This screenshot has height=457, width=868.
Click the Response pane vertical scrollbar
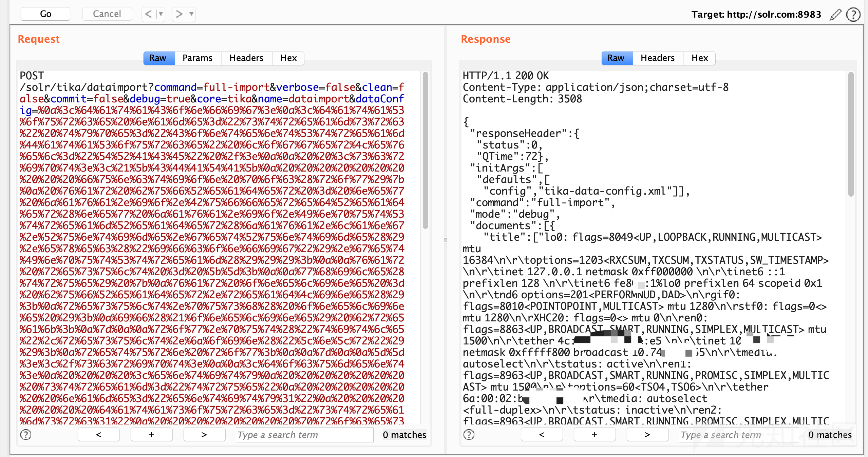[851, 134]
